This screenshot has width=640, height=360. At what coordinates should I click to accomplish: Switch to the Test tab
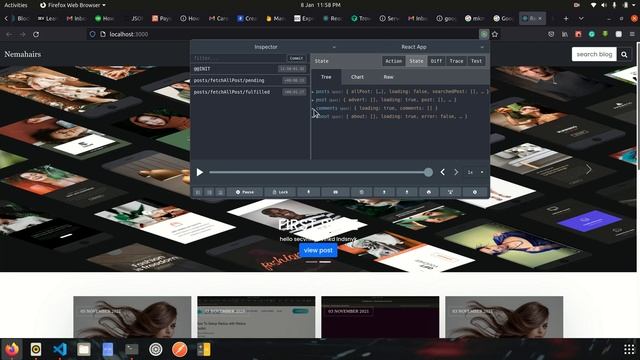[476, 61]
